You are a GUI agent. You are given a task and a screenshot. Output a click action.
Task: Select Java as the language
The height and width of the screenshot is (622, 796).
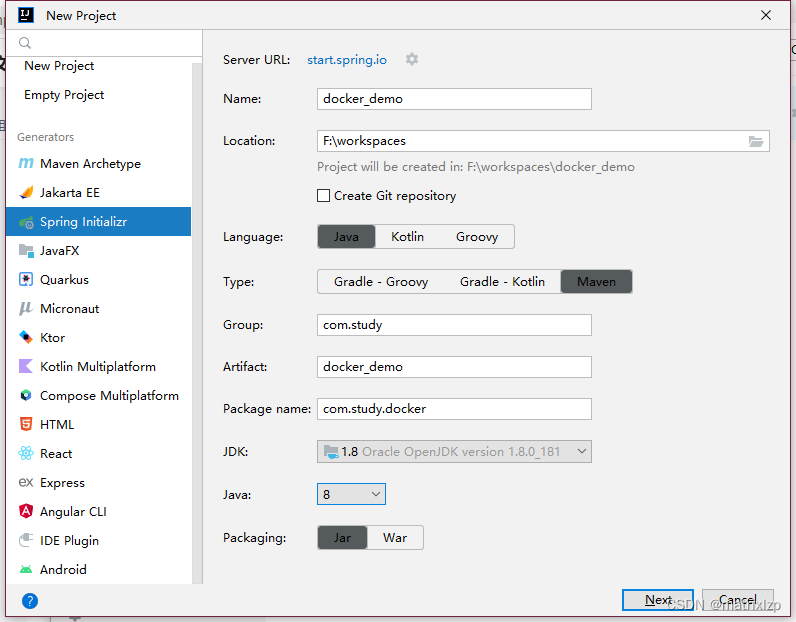[346, 237]
